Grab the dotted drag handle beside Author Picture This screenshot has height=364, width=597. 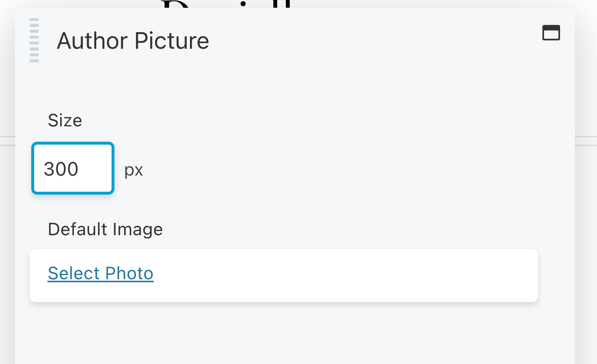coord(34,40)
